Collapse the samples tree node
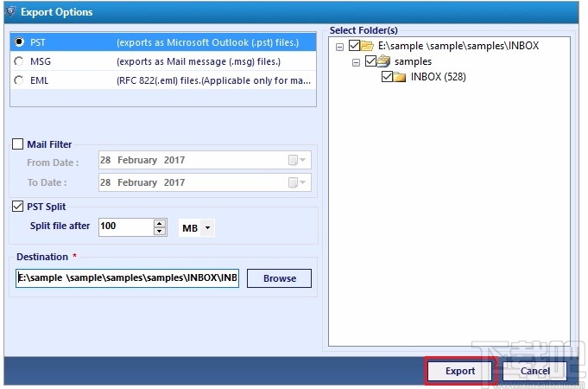588x389 pixels. 356,63
